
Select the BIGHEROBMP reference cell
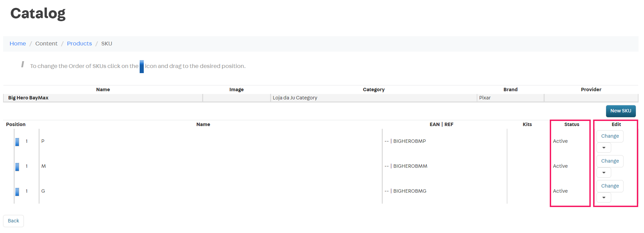[409, 141]
